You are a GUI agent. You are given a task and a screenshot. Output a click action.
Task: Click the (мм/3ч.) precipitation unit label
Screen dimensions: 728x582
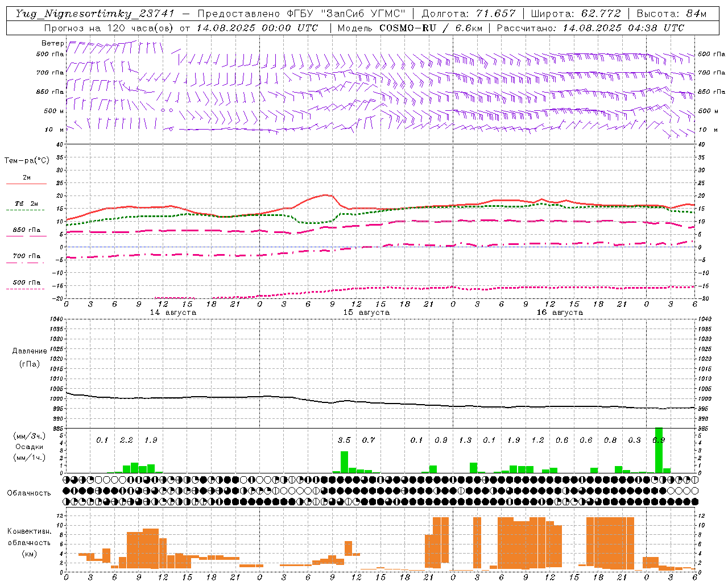point(30,436)
